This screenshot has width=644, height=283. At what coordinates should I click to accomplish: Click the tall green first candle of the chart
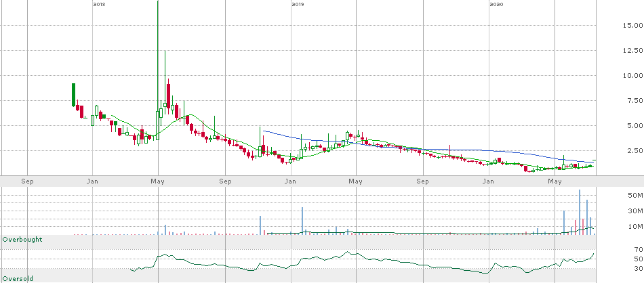click(73, 95)
